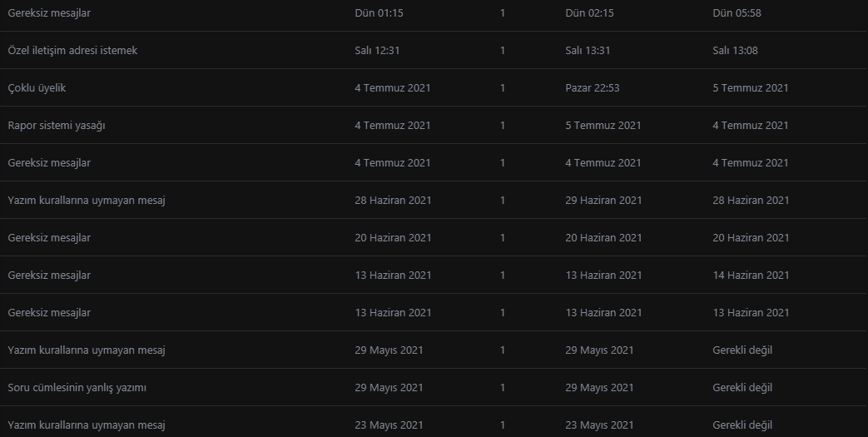
Task: Open the 'Özel iletişim adresi istemek' entry
Action: (x=72, y=51)
